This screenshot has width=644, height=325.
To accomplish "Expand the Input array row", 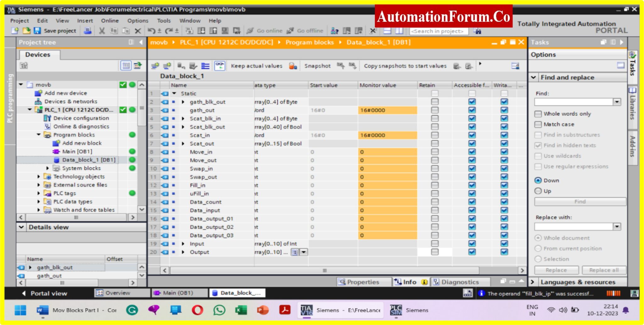I will pos(183,243).
